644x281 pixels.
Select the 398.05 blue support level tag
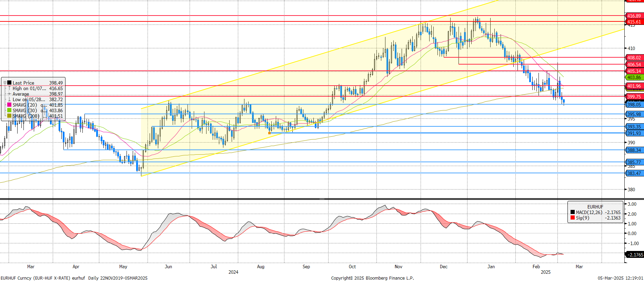(634, 105)
